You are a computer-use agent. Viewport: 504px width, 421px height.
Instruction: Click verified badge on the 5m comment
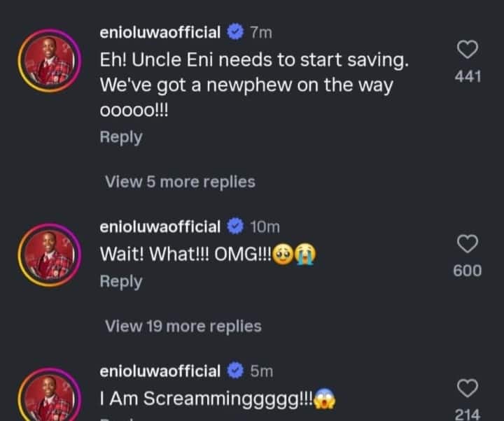pos(235,371)
